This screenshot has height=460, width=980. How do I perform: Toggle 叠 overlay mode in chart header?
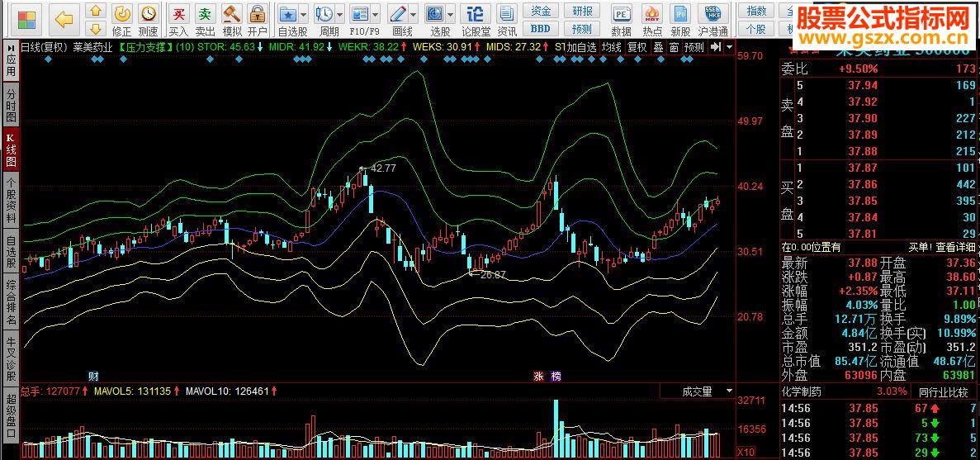point(658,47)
